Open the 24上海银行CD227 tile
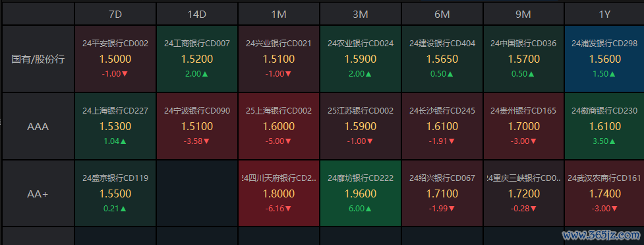 115,126
